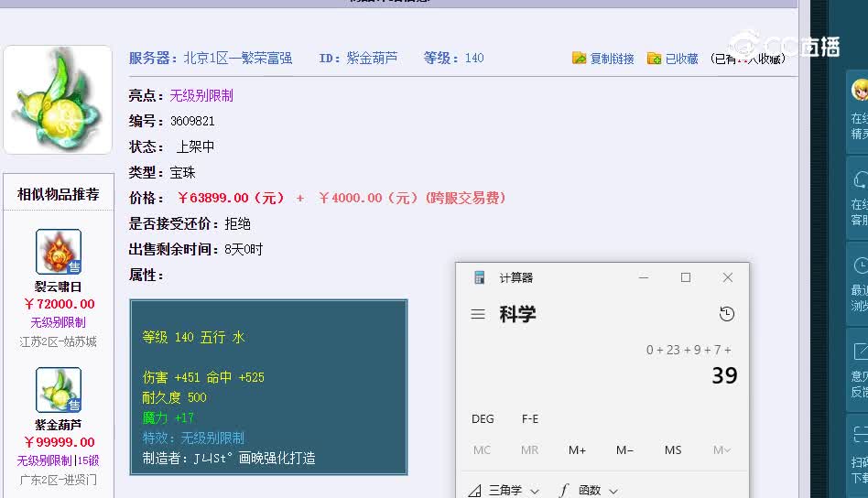Open the online customer service headset icon
The image size is (868, 498).
pos(861,179)
